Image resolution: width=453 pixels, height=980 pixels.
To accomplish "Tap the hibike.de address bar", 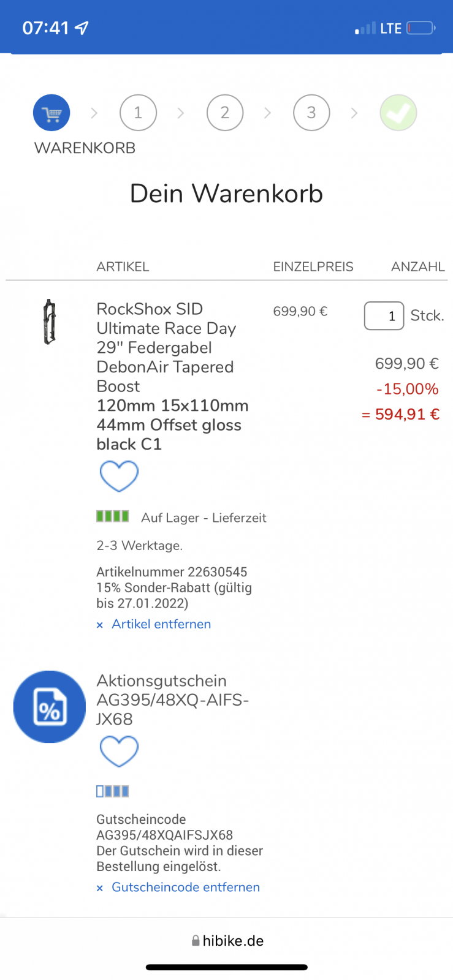I will (x=227, y=941).
